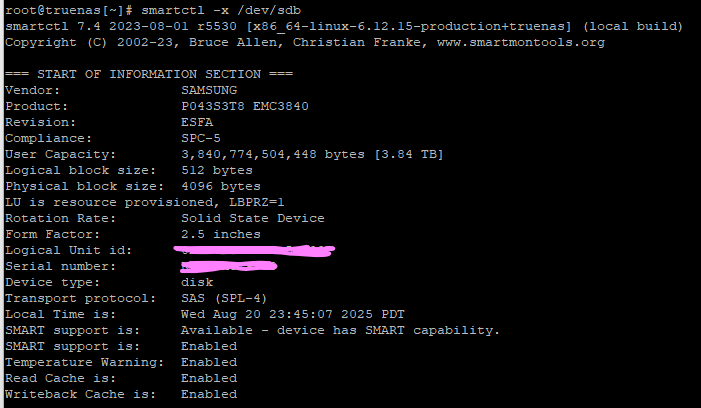Click the ESFA revision value
Image resolution: width=701 pixels, height=408 pixels.
(x=197, y=122)
